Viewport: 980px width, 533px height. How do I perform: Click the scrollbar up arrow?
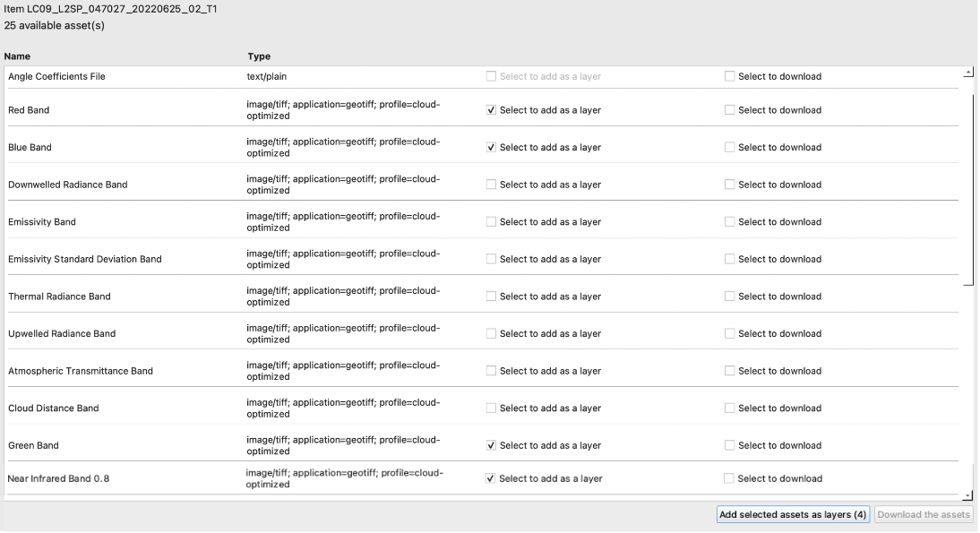coord(968,73)
